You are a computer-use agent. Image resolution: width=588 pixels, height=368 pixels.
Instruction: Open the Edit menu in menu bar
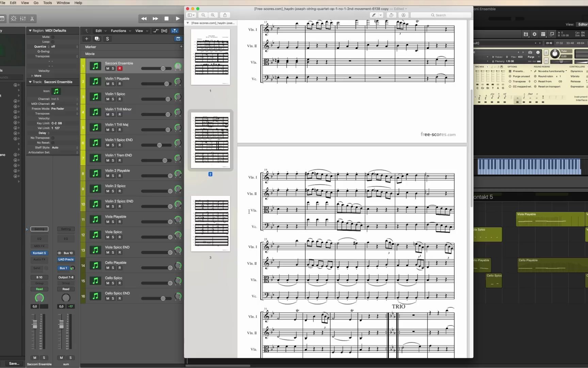click(13, 3)
